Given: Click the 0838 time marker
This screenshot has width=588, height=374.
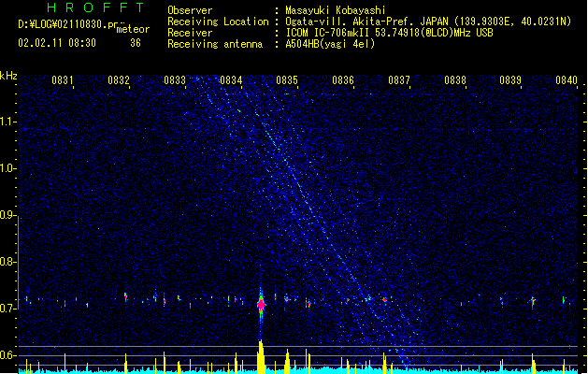Looking at the screenshot, I should 455,80.
